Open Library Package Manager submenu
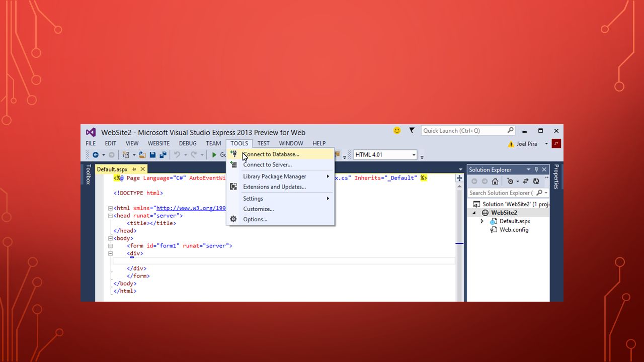 [x=280, y=176]
